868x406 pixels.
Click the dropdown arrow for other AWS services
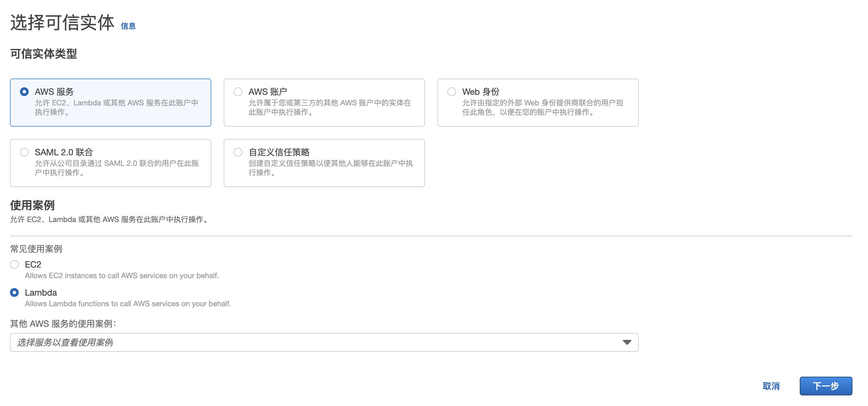click(x=627, y=342)
